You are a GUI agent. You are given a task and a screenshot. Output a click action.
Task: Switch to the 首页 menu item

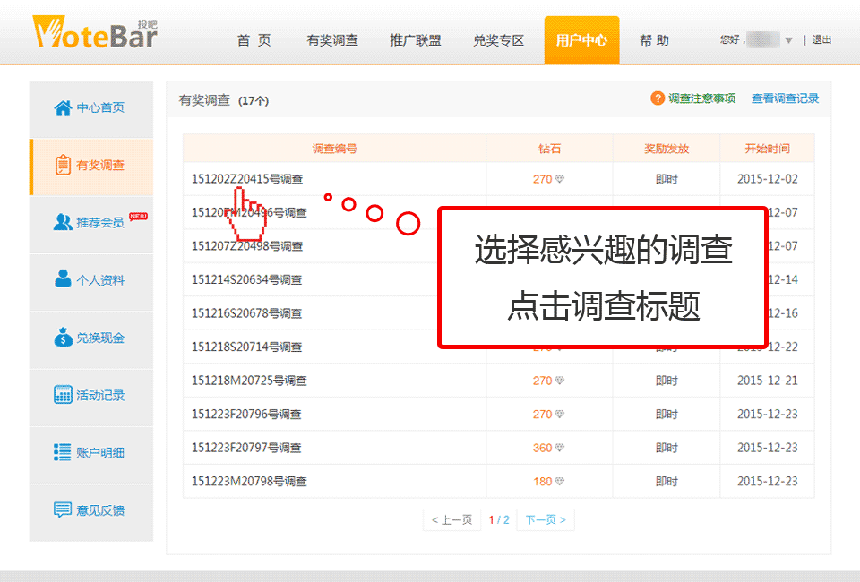coord(253,41)
